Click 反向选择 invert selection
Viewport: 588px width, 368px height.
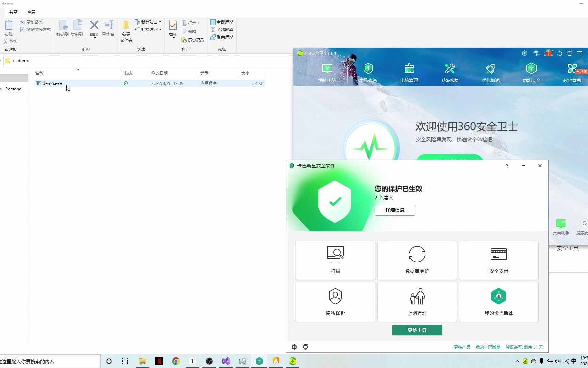click(222, 37)
